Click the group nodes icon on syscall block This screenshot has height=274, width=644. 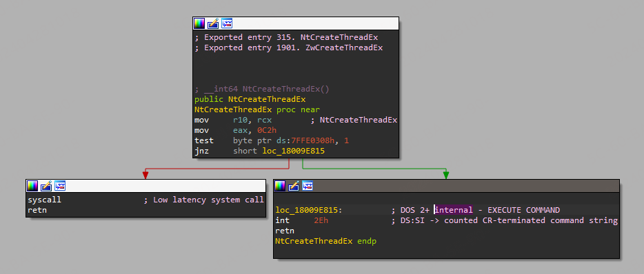coord(60,186)
